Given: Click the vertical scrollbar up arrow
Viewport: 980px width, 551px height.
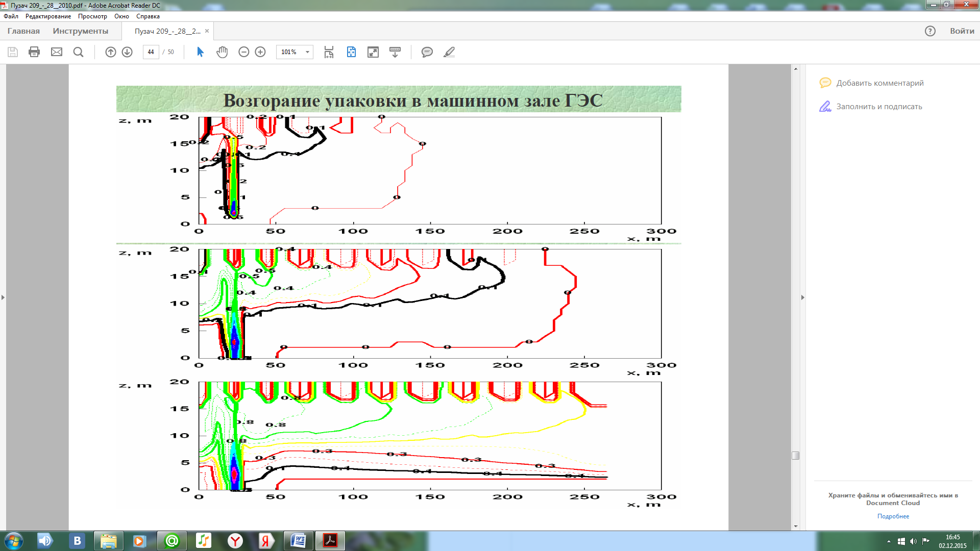Looking at the screenshot, I should point(795,68).
